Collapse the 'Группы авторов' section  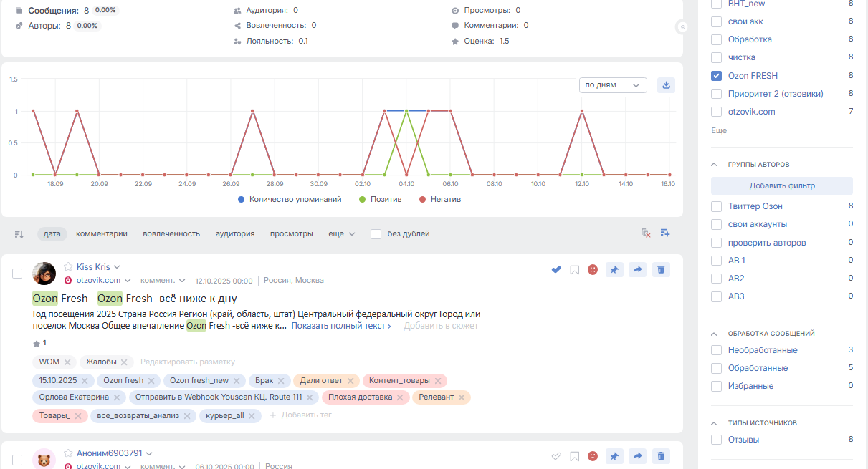click(714, 164)
